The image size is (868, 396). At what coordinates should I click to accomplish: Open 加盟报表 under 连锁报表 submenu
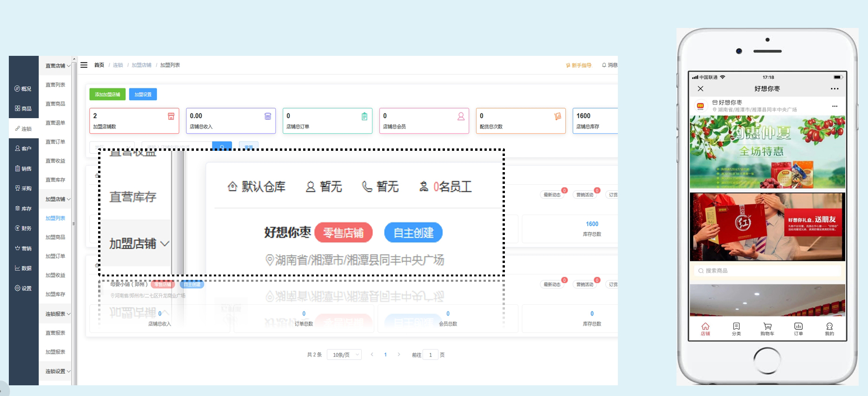[x=55, y=352]
